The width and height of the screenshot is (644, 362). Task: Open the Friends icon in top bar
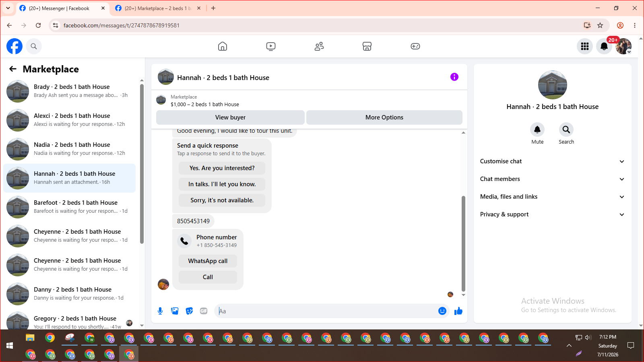click(x=319, y=46)
